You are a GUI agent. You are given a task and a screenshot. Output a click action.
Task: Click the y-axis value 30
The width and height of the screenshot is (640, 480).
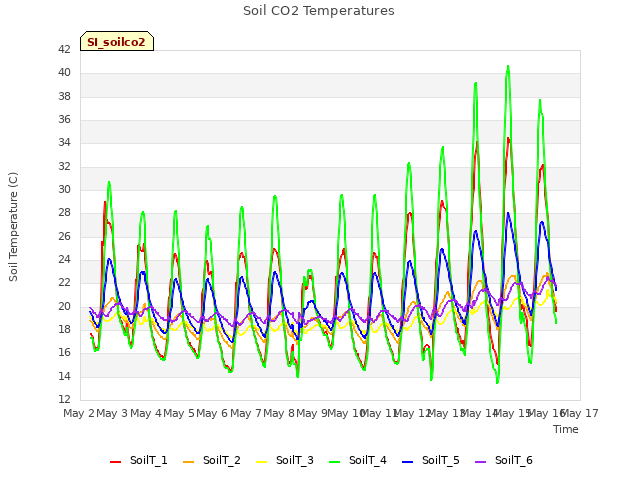pos(64,189)
